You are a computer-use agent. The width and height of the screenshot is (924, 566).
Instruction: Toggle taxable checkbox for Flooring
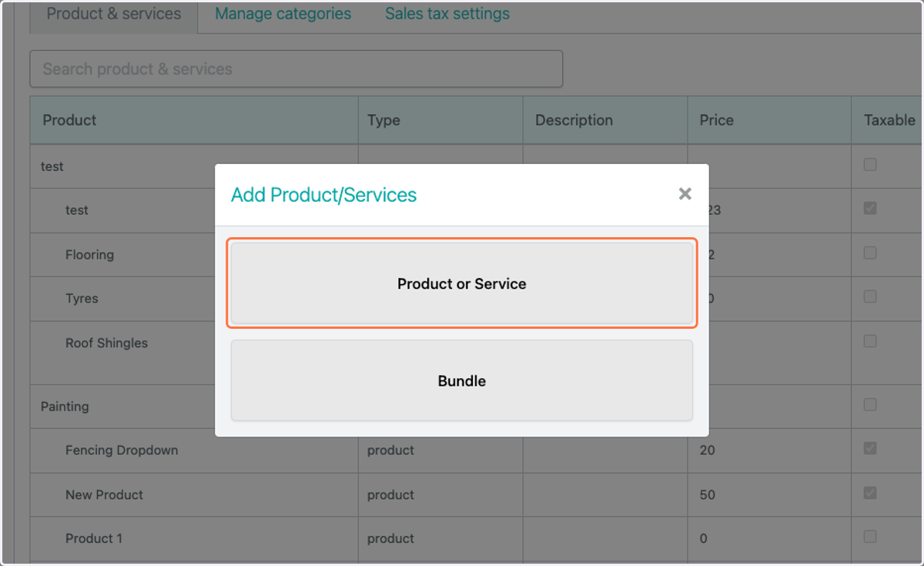pyautogui.click(x=870, y=253)
